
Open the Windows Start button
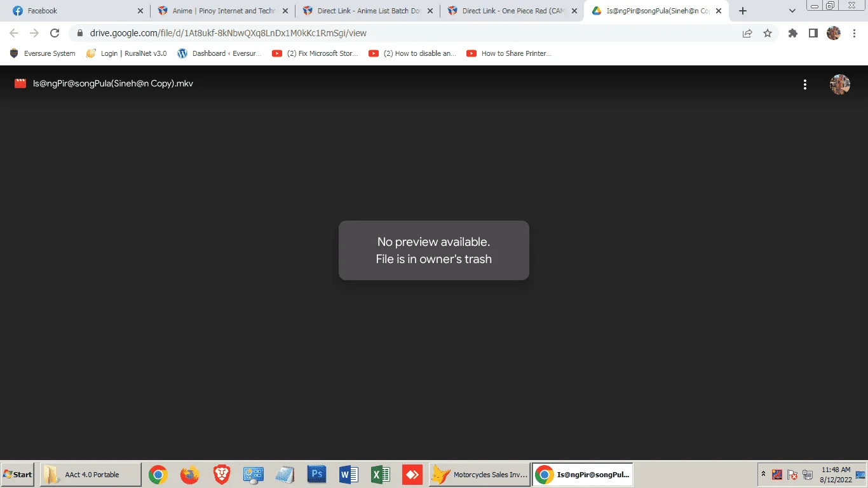(18, 475)
